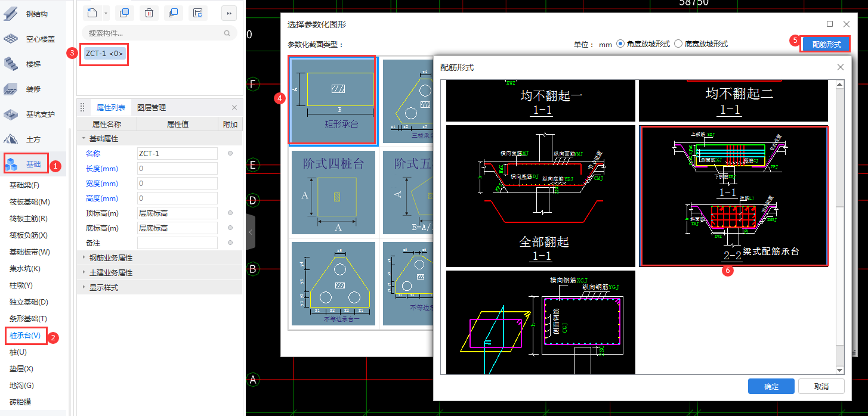Close the properties panel with X
Image resolution: width=868 pixels, height=416 pixels.
234,108
